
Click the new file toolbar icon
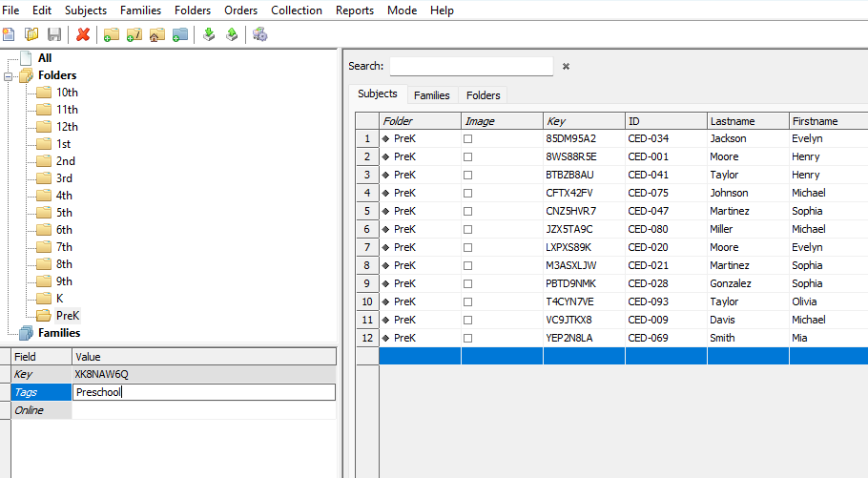[10, 34]
